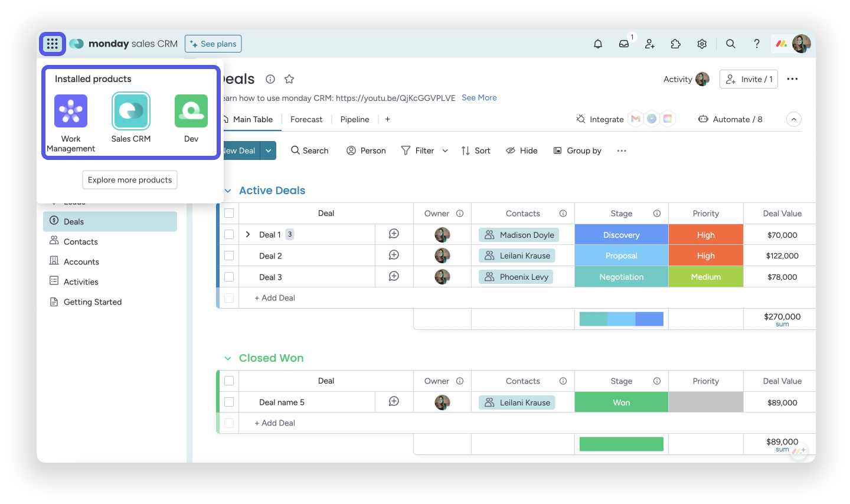Open the notifications bell
The width and height of the screenshot is (850, 504).
click(x=598, y=44)
